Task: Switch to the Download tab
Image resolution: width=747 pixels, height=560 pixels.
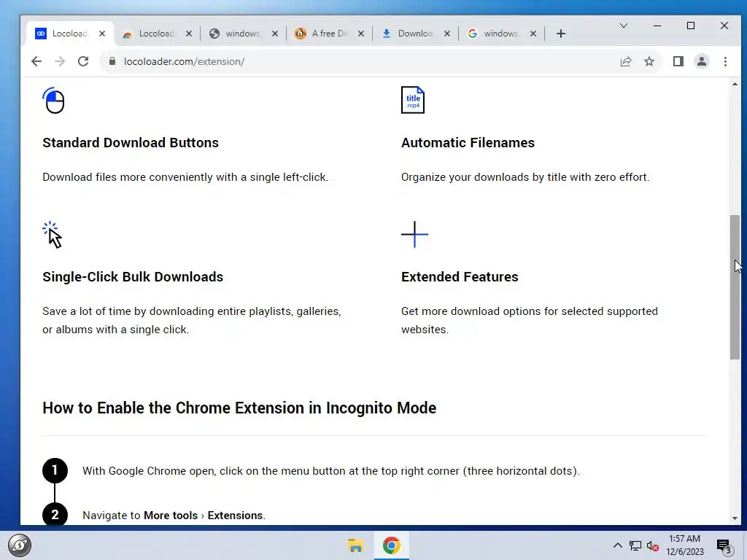Action: (414, 34)
